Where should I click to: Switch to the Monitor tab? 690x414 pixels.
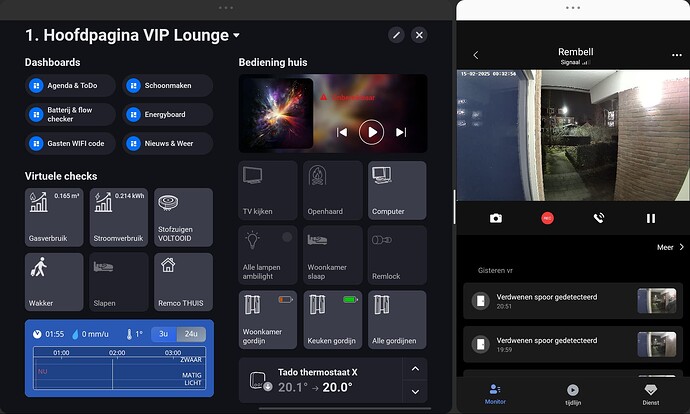tap(495, 394)
